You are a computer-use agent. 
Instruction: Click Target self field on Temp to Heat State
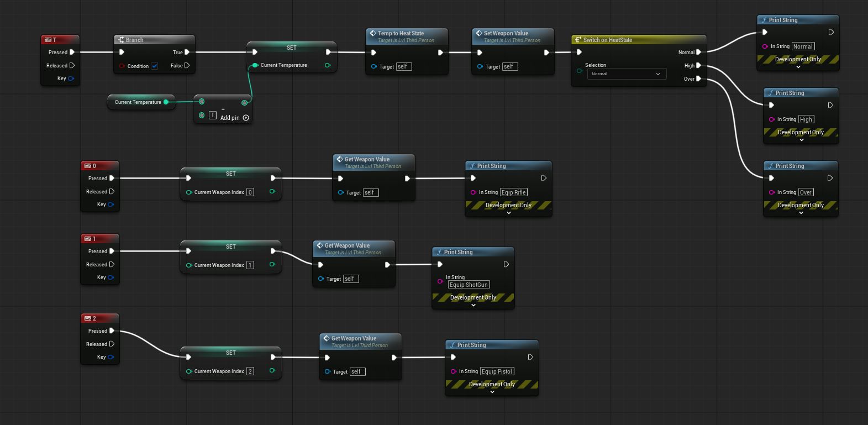coord(404,66)
